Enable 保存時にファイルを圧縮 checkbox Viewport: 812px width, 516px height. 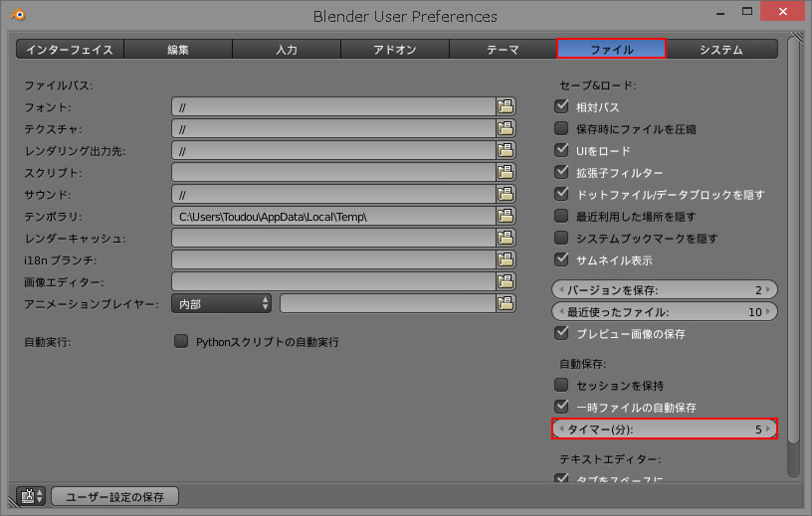pyautogui.click(x=561, y=128)
